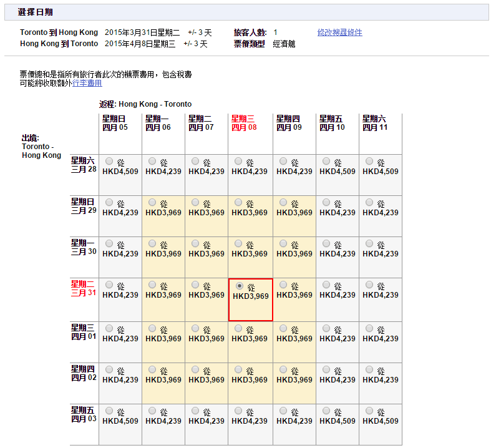Pick radio for 四月 01 departure, 四月 08 return
The width and height of the screenshot is (491, 448).
pos(239,329)
